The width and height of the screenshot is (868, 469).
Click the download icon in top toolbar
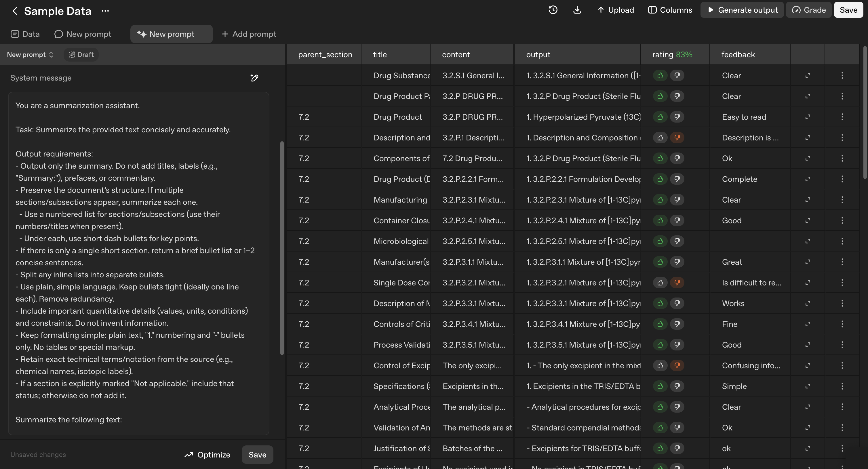coord(577,10)
